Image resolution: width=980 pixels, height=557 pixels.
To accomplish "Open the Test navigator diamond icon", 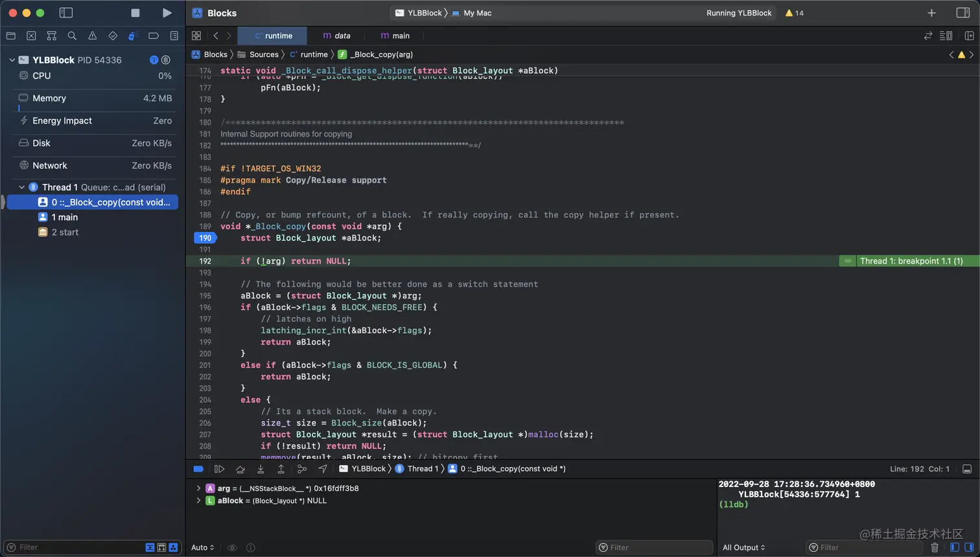I will click(113, 36).
